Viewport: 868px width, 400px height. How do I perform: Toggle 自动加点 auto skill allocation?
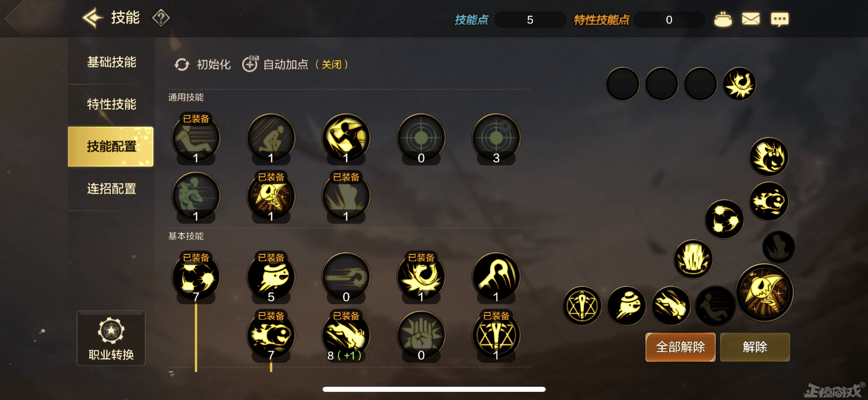(x=295, y=64)
